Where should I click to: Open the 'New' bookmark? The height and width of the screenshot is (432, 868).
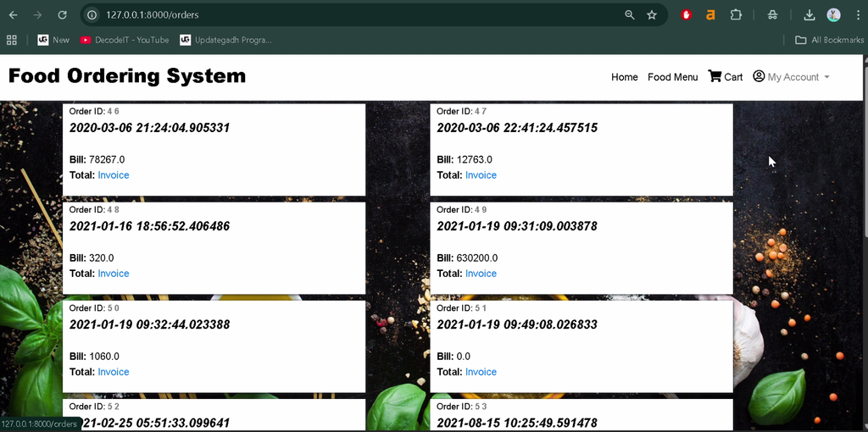coord(53,40)
